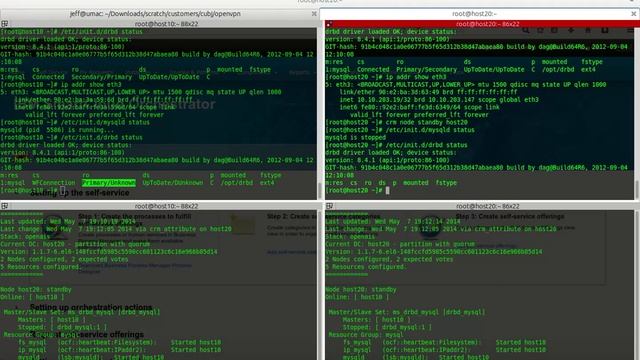Click 'Stopped: [ drbd_mysql:1 ]' in bottom host20 pane
The image size is (640, 360).
(x=387, y=327)
